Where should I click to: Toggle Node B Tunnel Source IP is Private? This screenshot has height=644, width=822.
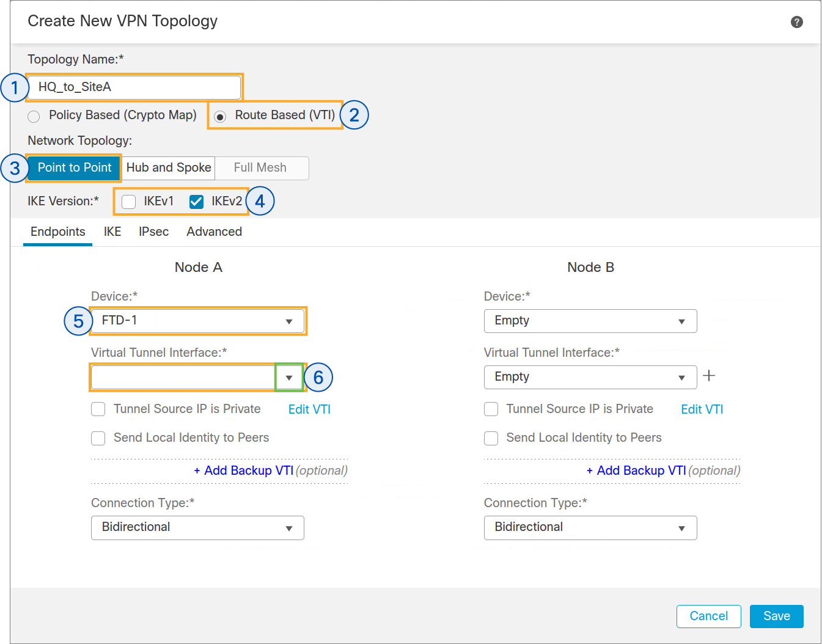[491, 409]
